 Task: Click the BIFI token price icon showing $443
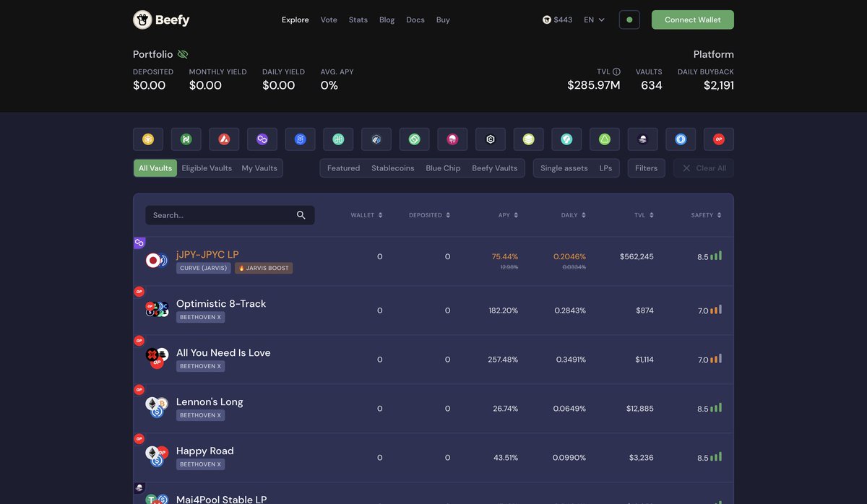tap(546, 19)
